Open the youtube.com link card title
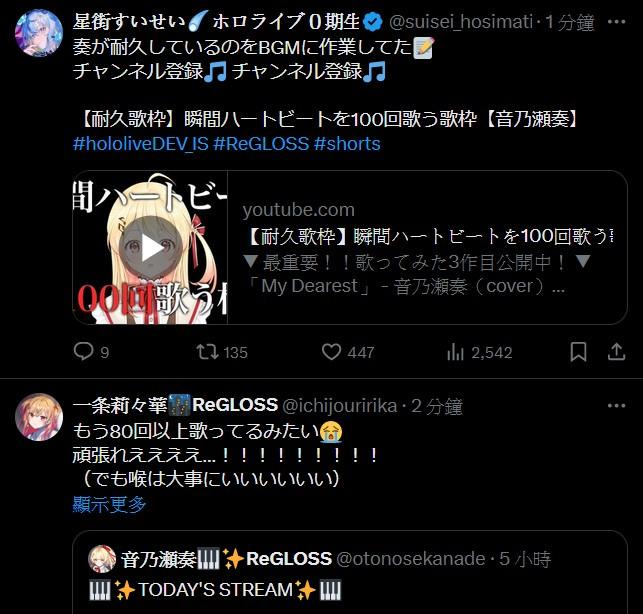The height and width of the screenshot is (614, 643). click(x=428, y=237)
